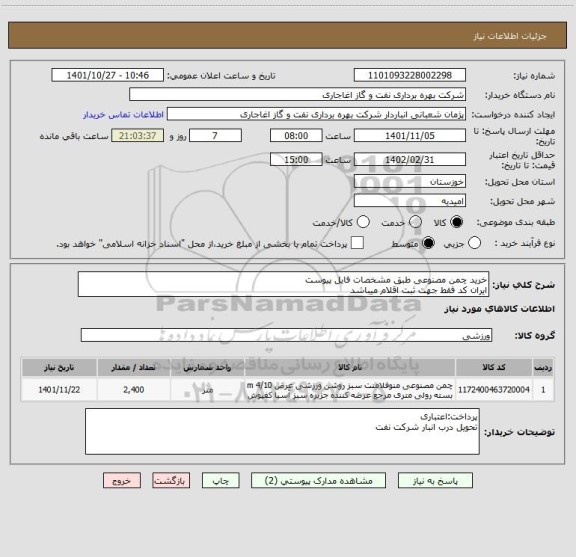Select the کالا/خدمت radio button
Viewport: 576px width, 557px height.
point(363,222)
